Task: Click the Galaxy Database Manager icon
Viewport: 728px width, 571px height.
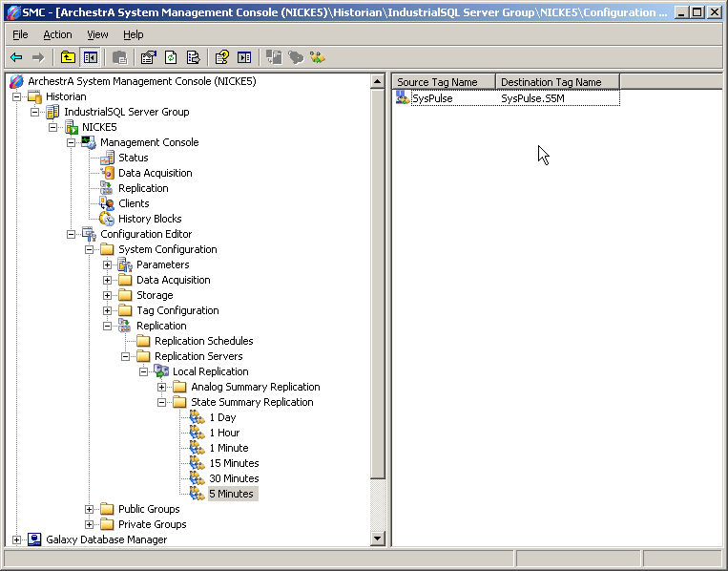Action: [34, 539]
